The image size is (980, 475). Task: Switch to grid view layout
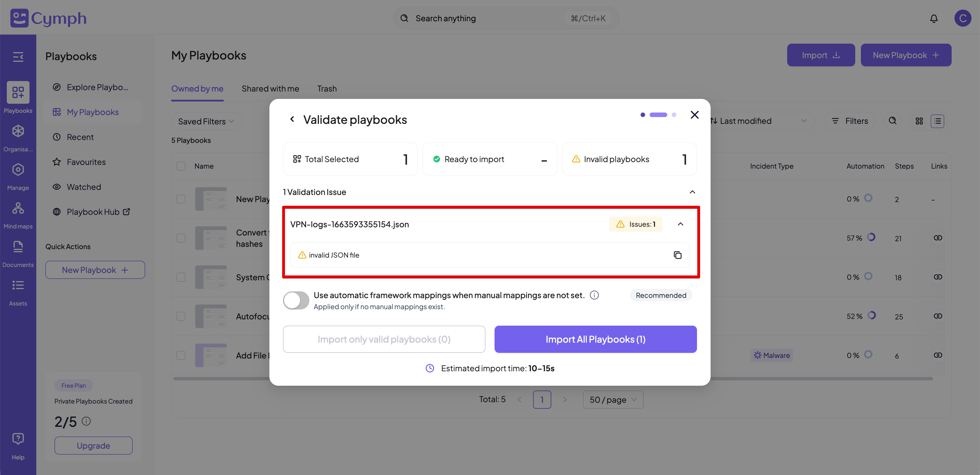919,121
